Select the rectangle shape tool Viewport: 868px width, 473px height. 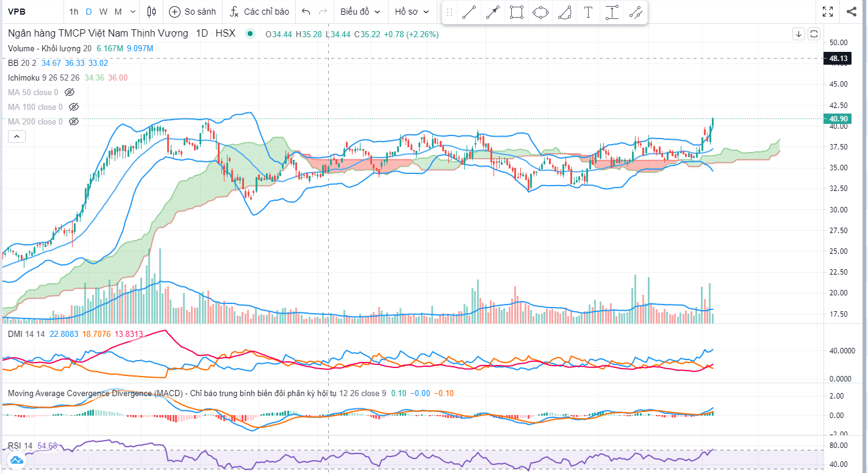point(517,12)
